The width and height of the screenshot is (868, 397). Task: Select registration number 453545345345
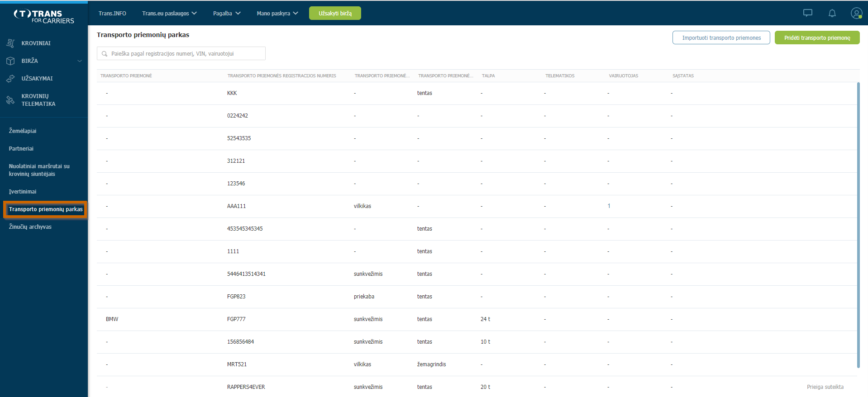[x=245, y=229]
